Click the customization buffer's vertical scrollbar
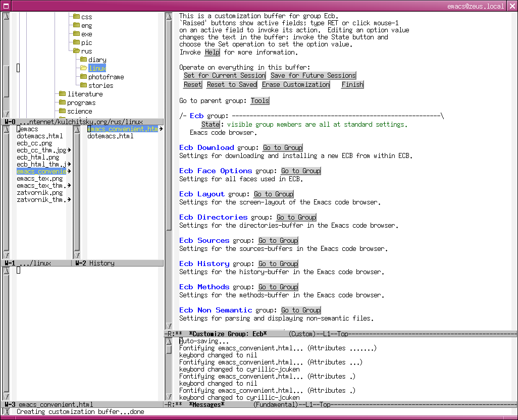The image size is (518, 420). [169, 172]
